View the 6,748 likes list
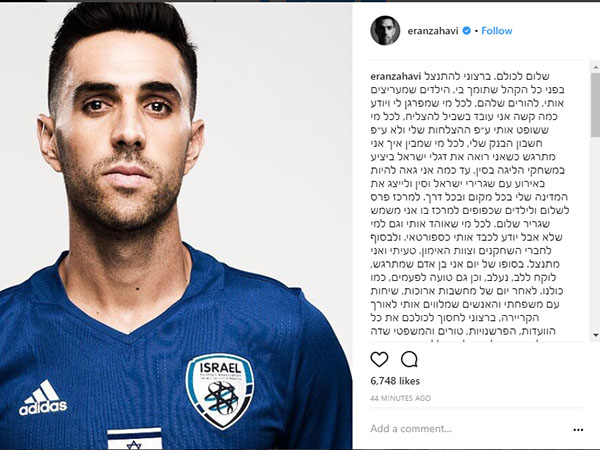Viewport: 600px width, 450px height. [395, 381]
